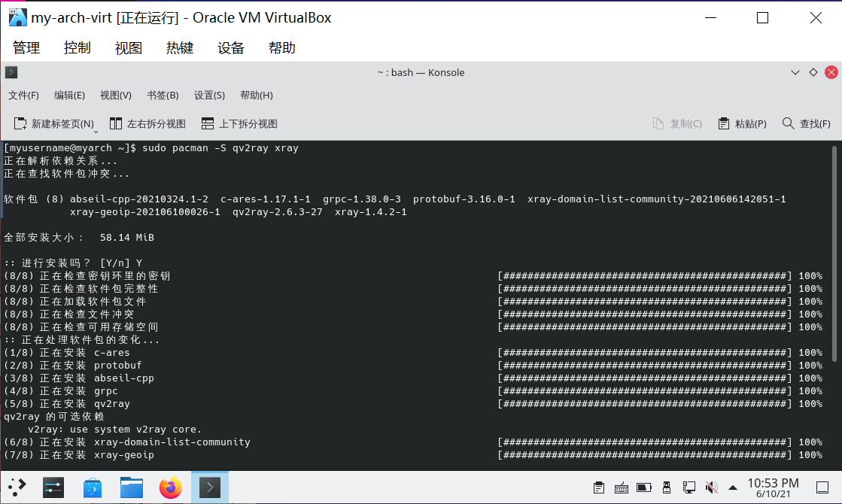Image resolution: width=842 pixels, height=504 pixels.
Task: Show hidden system tray icons
Action: (x=733, y=487)
